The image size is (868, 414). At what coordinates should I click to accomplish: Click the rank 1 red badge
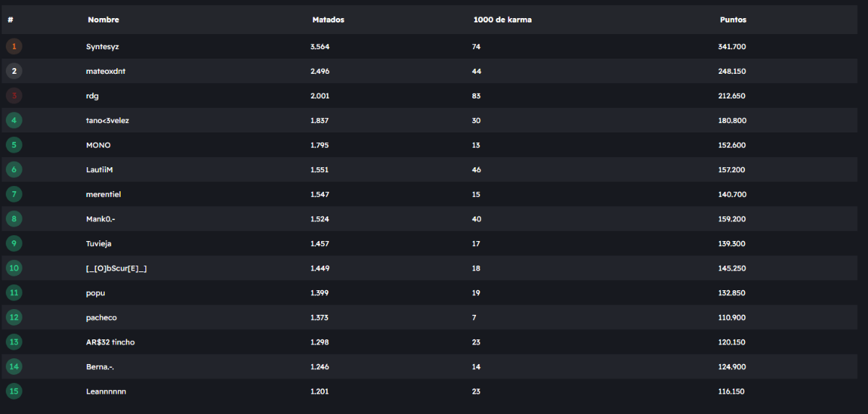pos(14,46)
